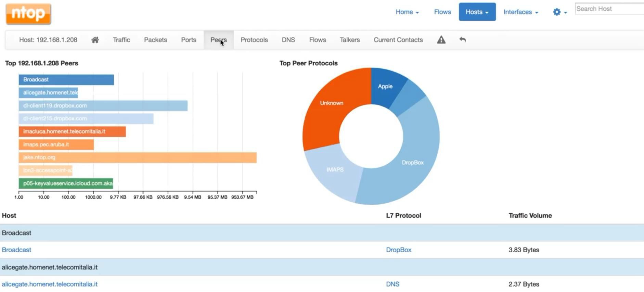Click the Unknown slice of donut chart

[332, 103]
